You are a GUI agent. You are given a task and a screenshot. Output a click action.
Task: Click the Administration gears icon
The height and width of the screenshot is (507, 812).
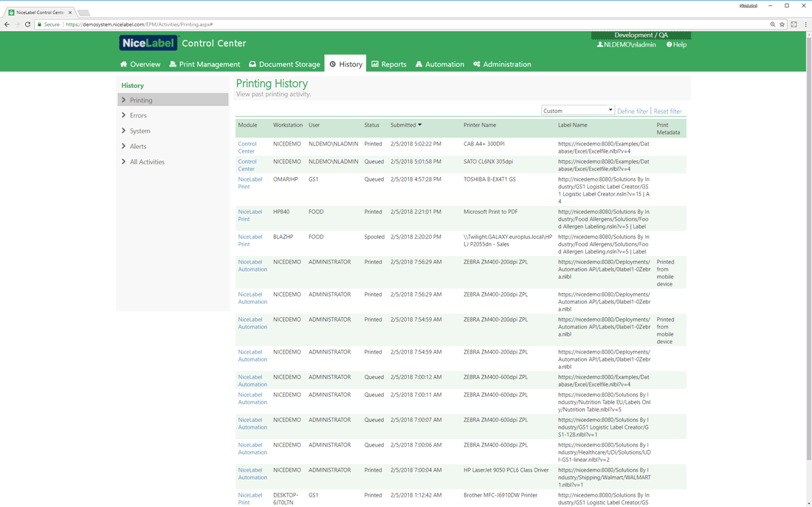(x=477, y=64)
